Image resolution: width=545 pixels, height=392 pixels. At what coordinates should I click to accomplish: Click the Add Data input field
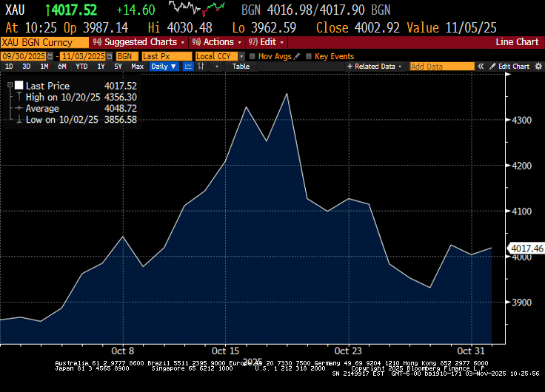pyautogui.click(x=442, y=67)
